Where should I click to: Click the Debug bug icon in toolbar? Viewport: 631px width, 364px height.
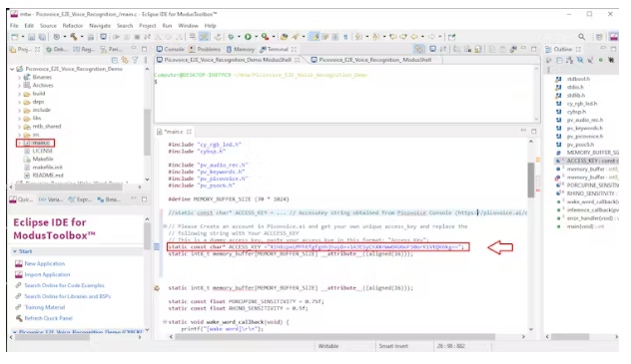tap(231, 37)
